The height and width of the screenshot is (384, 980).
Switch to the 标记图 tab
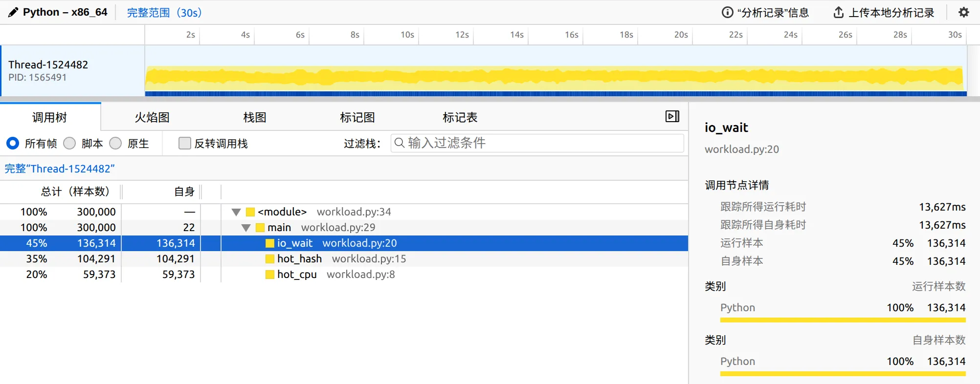coord(357,117)
